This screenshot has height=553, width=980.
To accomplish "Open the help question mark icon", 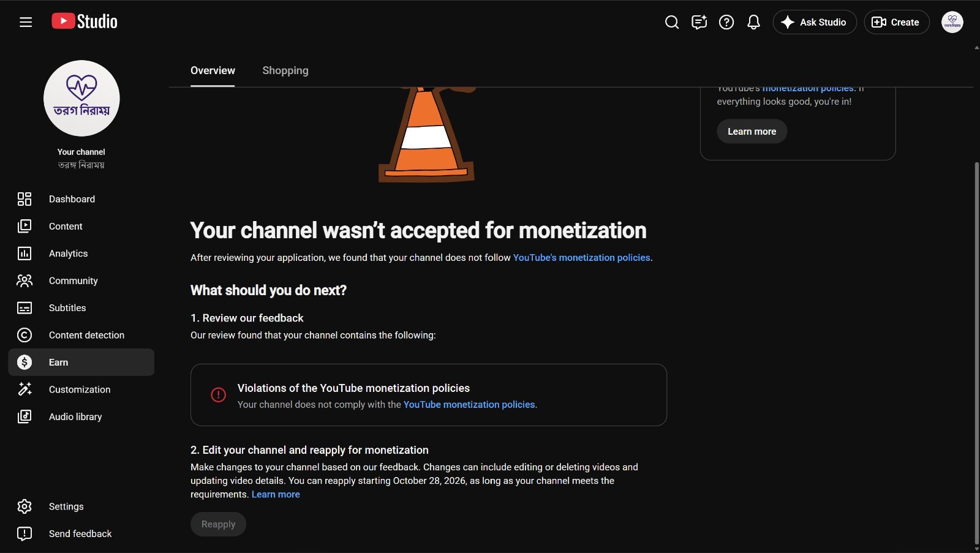I will (726, 22).
